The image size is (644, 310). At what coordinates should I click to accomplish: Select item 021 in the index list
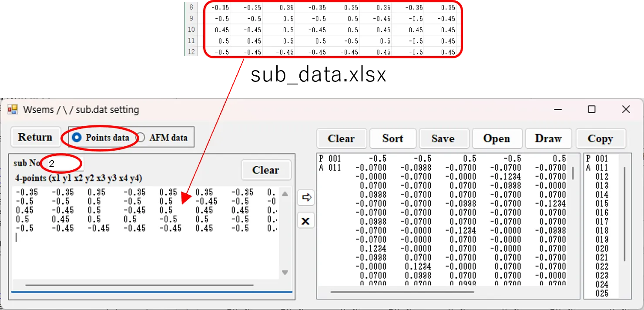click(602, 257)
